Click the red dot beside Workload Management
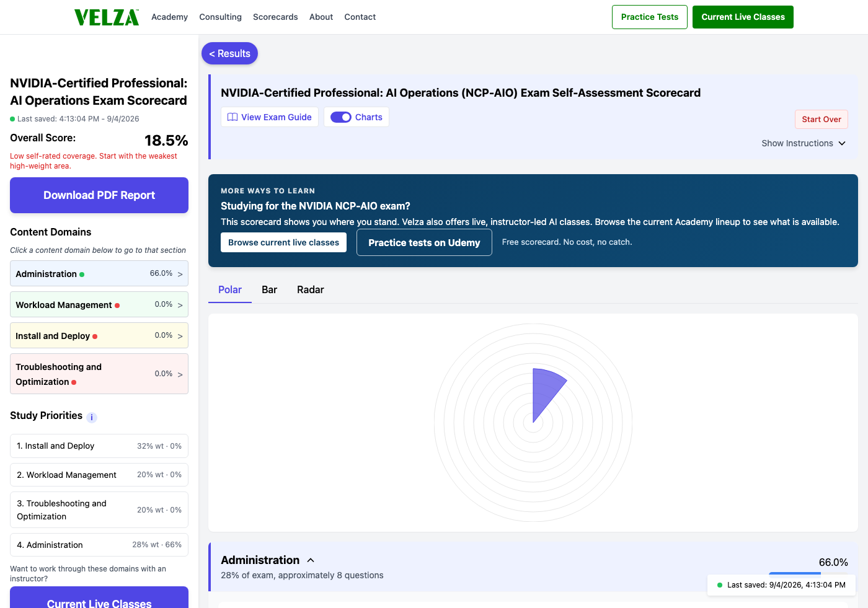868x608 pixels. point(117,306)
